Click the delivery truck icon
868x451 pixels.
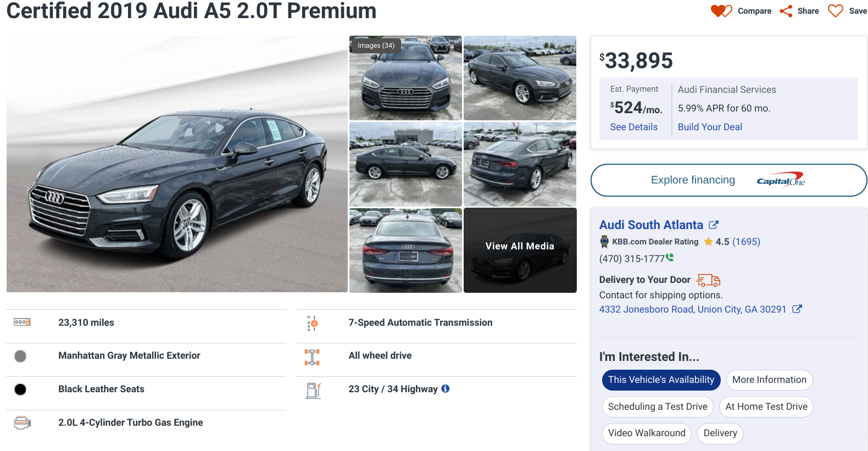coord(708,280)
